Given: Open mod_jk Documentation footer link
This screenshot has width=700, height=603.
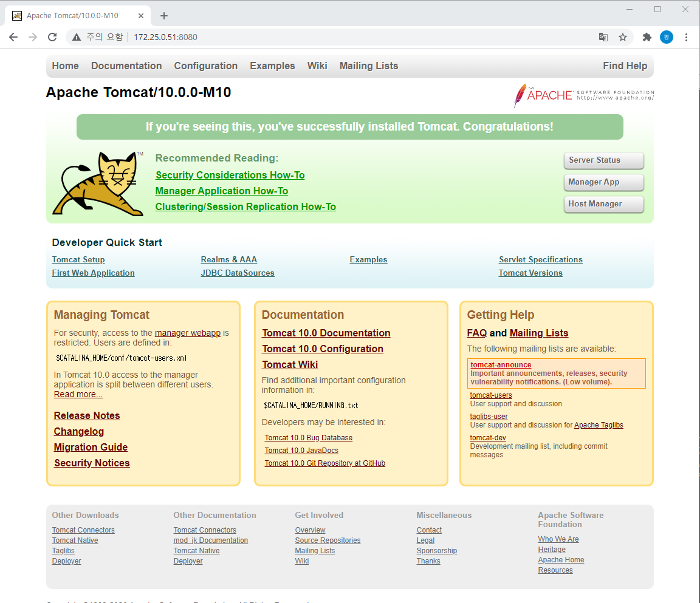Looking at the screenshot, I should (x=210, y=540).
